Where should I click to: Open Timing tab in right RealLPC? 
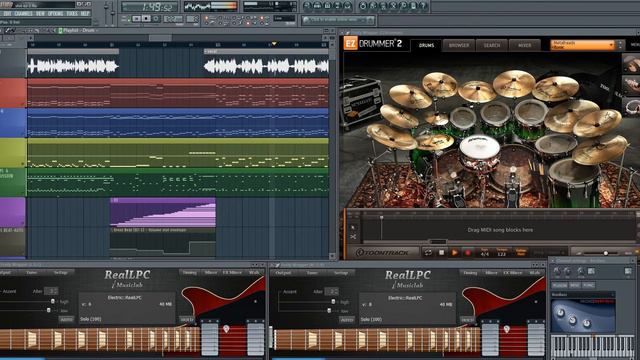pos(470,273)
